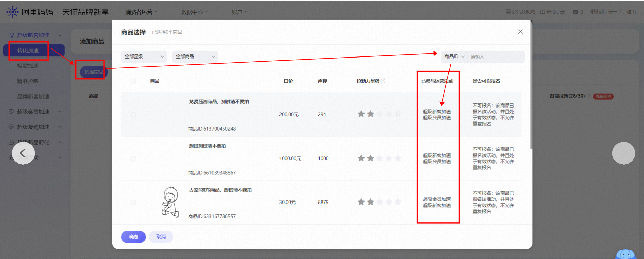The width and height of the screenshot is (644, 259).
Task: Click the 超级新客加速 sidebar icon
Action: point(11,35)
